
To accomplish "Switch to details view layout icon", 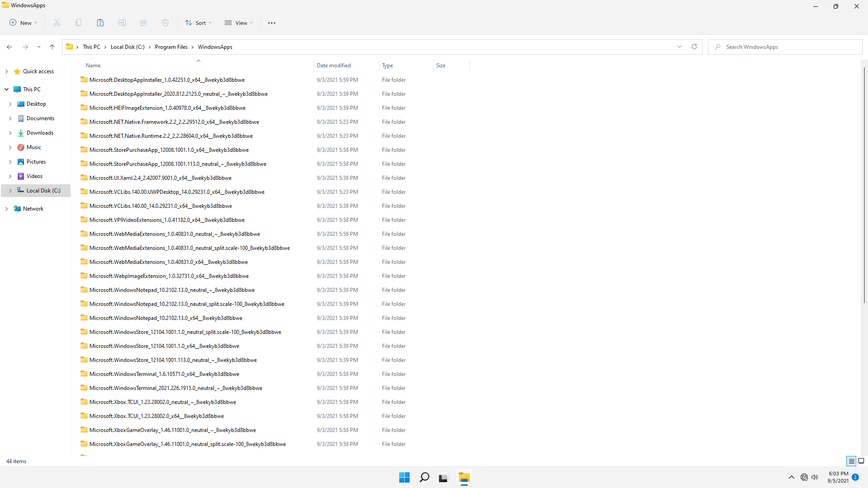I will click(851, 461).
